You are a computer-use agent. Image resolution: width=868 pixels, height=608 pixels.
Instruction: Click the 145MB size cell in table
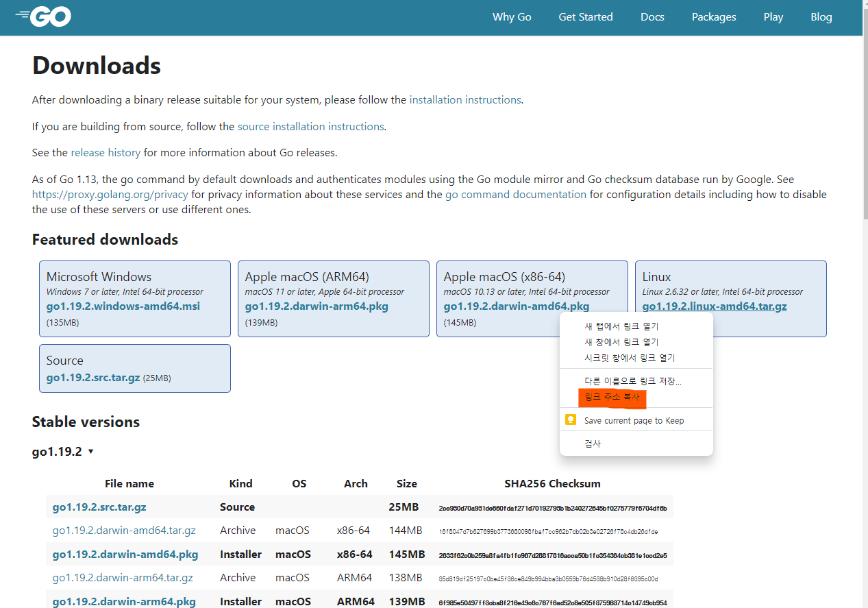[407, 554]
